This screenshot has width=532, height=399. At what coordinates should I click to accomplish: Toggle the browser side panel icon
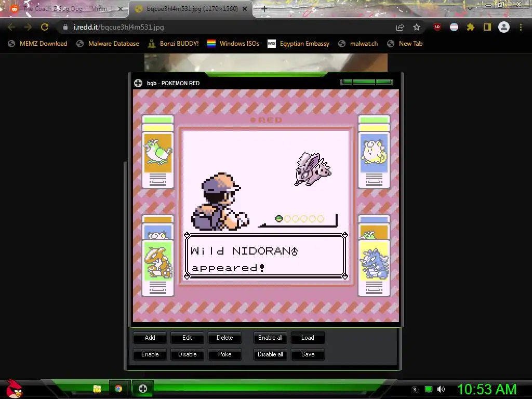click(487, 27)
